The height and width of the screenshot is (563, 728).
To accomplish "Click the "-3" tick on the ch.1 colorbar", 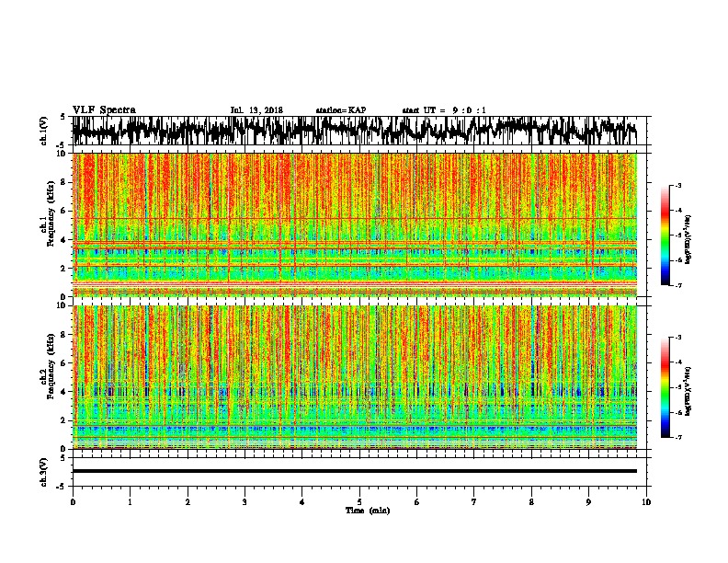I will coord(678,186).
